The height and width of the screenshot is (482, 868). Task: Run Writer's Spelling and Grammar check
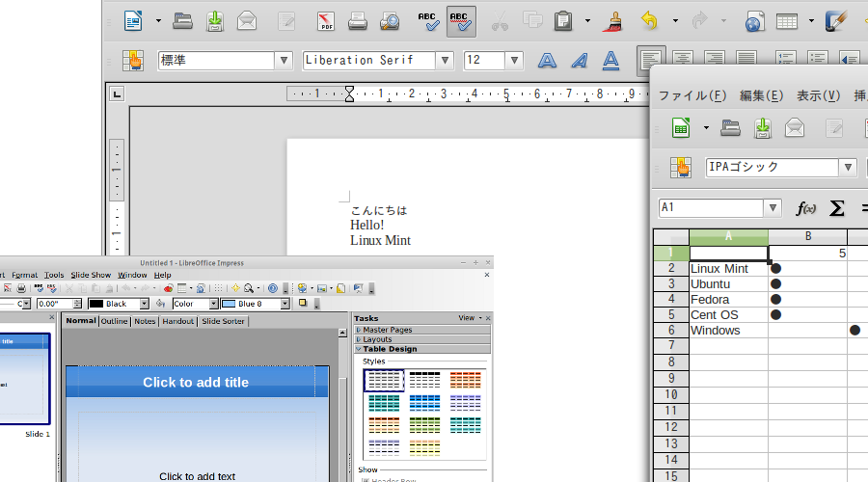429,21
